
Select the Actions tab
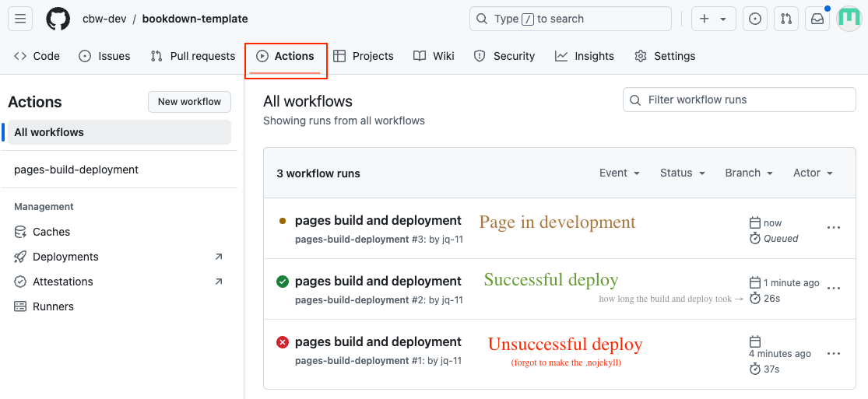[x=286, y=56]
